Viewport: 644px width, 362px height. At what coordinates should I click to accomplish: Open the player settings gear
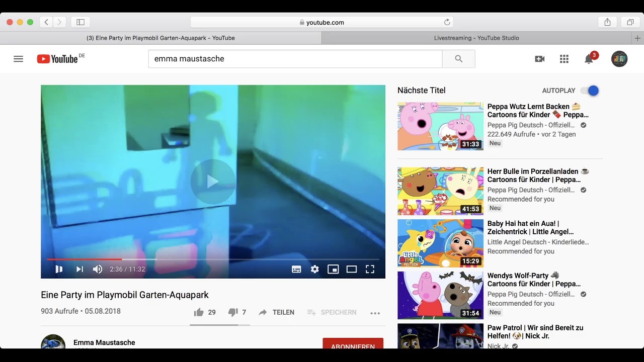[x=314, y=269]
